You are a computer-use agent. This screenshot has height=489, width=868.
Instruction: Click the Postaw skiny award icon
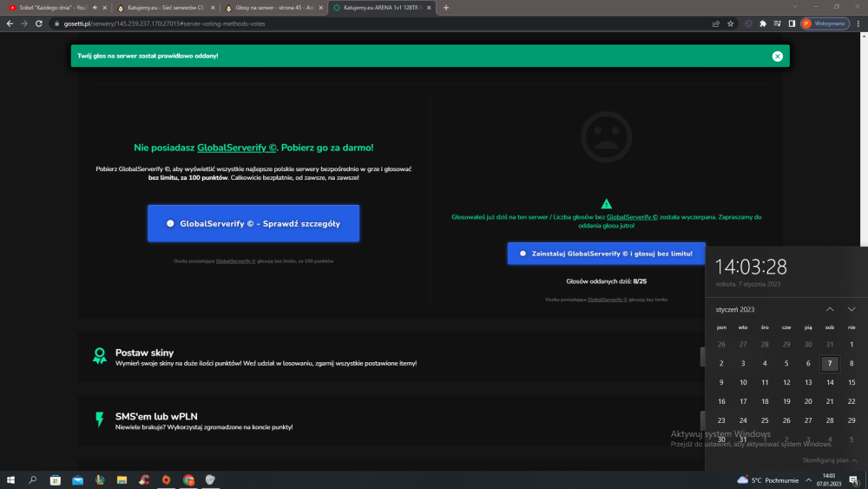100,355
